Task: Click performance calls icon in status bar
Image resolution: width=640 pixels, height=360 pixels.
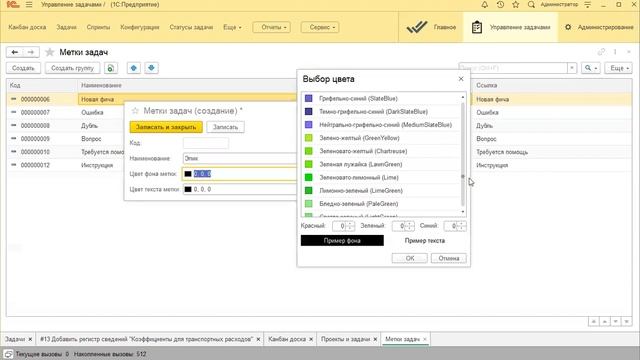Action: [x=8, y=354]
